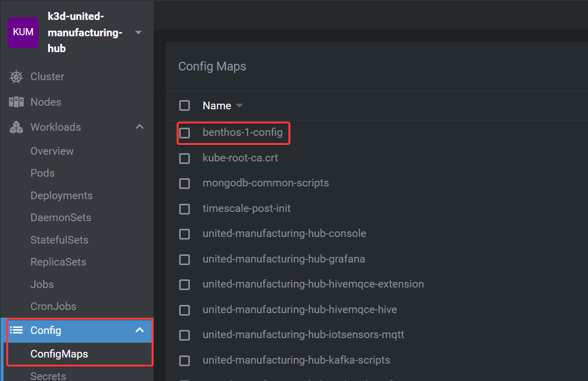Open timescale-post-init config map

click(247, 208)
